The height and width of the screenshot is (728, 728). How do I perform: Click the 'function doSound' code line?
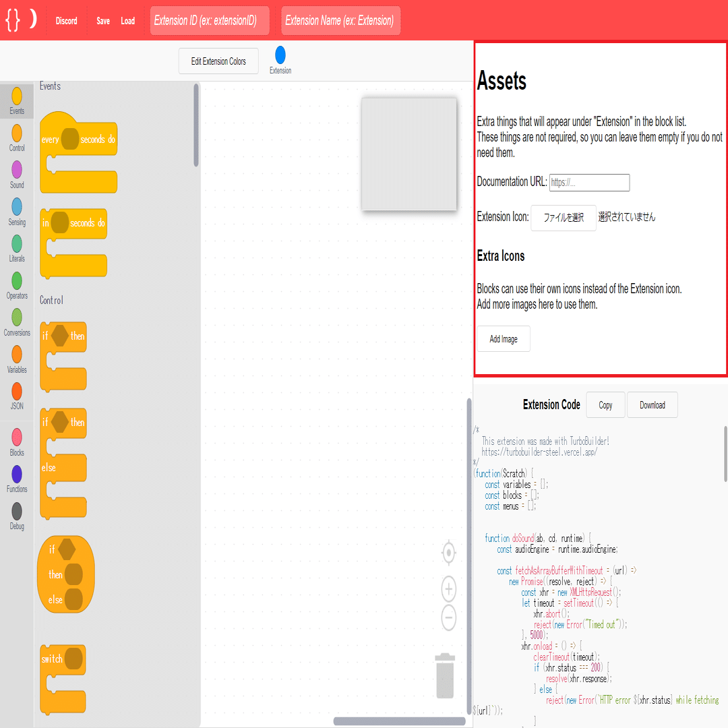click(x=538, y=538)
